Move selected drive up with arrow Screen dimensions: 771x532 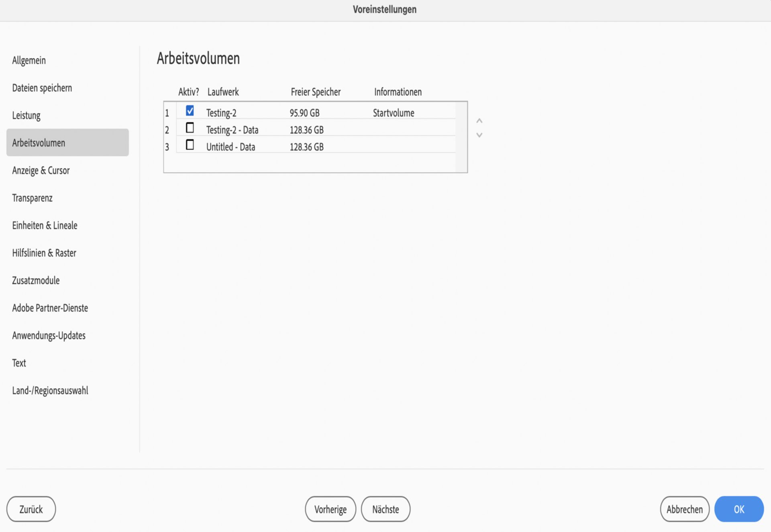(479, 121)
